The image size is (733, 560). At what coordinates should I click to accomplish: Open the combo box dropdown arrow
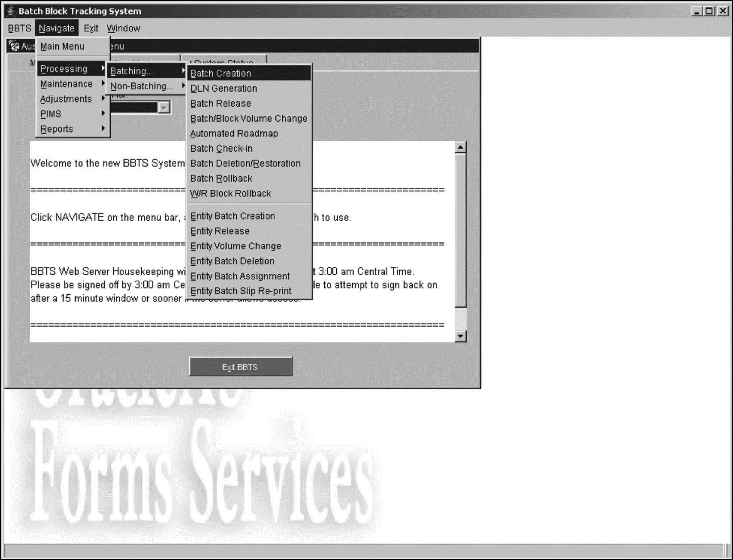coord(164,108)
